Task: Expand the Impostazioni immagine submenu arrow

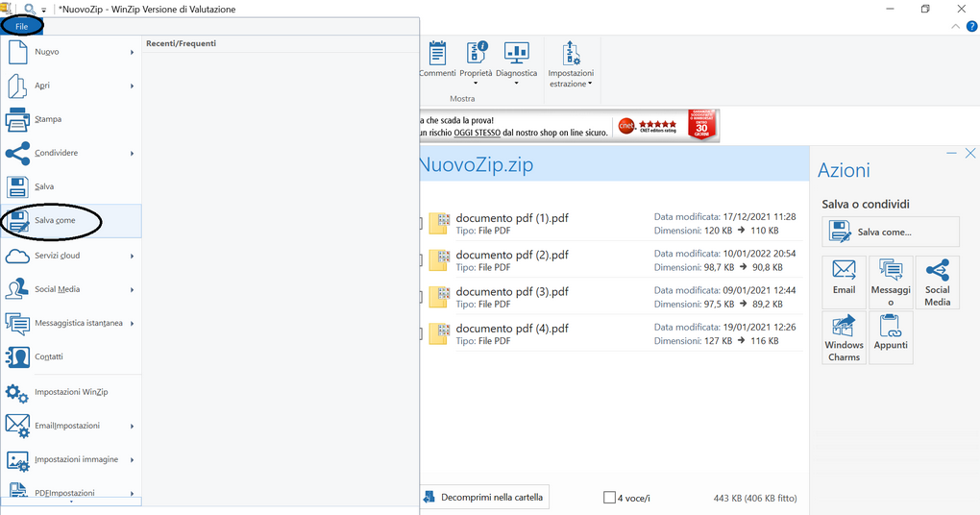Action: (132, 460)
